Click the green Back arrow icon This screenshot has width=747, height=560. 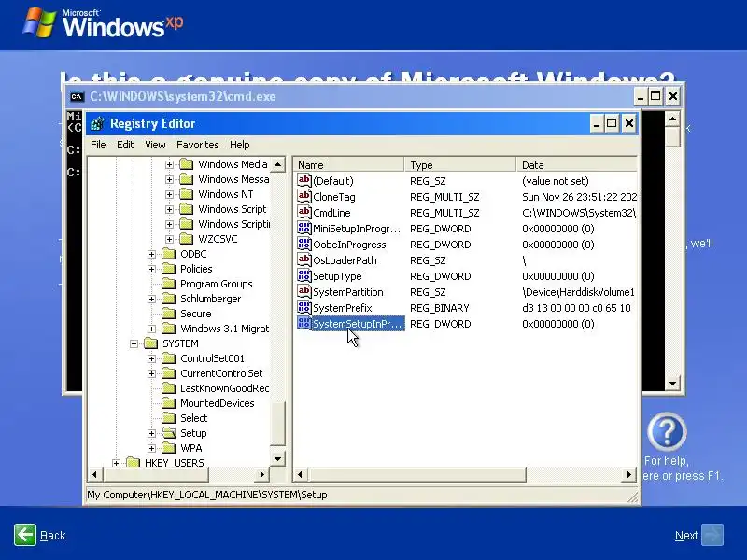pyautogui.click(x=25, y=535)
